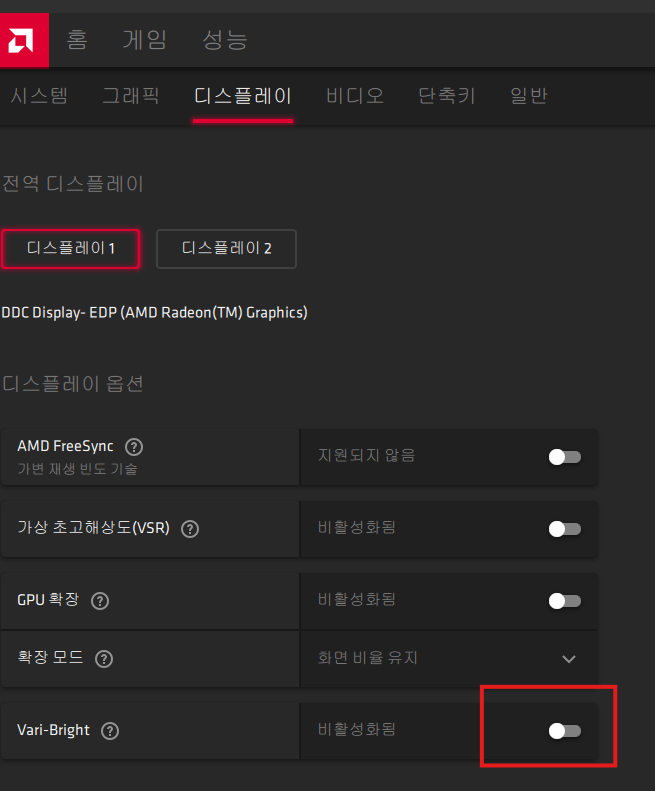This screenshot has width=655, height=791.
Task: Open the 홈 tab
Action: [x=77, y=40]
